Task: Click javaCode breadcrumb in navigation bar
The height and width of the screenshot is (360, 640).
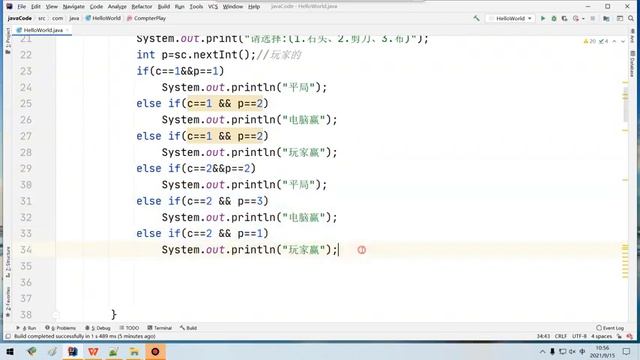Action: [x=20, y=18]
